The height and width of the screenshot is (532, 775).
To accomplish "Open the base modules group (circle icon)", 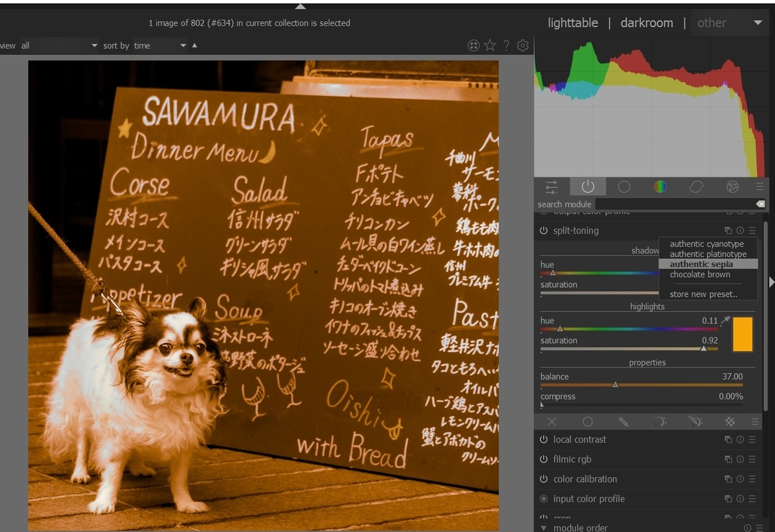I will 624,187.
